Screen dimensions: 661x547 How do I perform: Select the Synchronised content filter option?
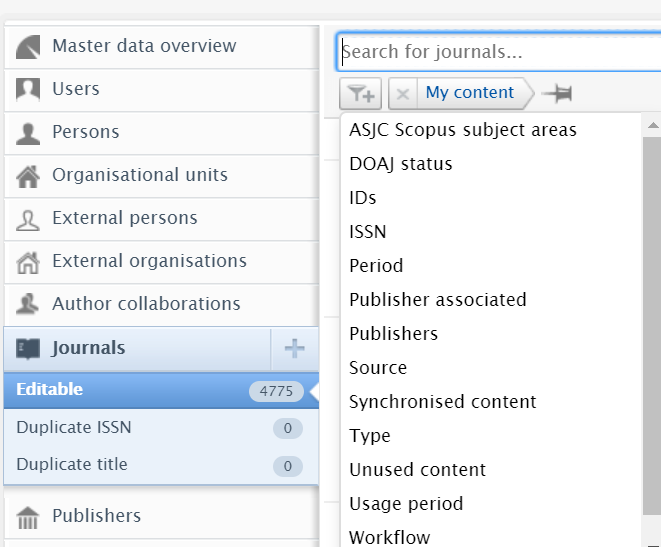click(443, 402)
